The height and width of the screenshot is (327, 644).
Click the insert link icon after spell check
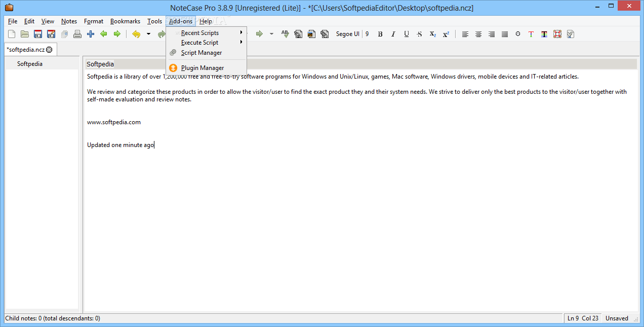pos(298,34)
